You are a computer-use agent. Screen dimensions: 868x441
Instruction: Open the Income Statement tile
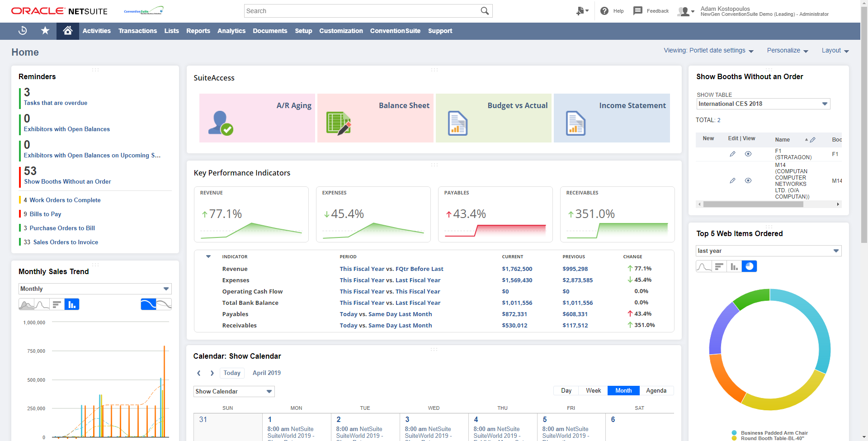[x=612, y=118]
